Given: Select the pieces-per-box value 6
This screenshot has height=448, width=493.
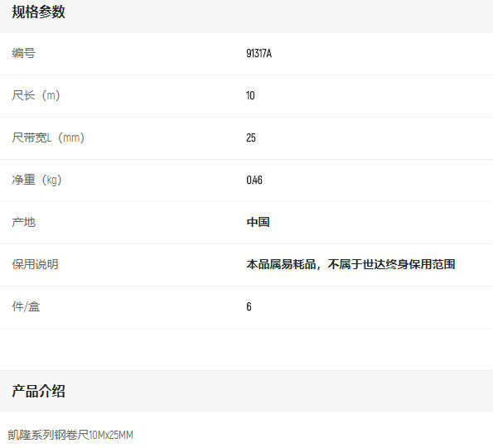Looking at the screenshot, I should [249, 306].
